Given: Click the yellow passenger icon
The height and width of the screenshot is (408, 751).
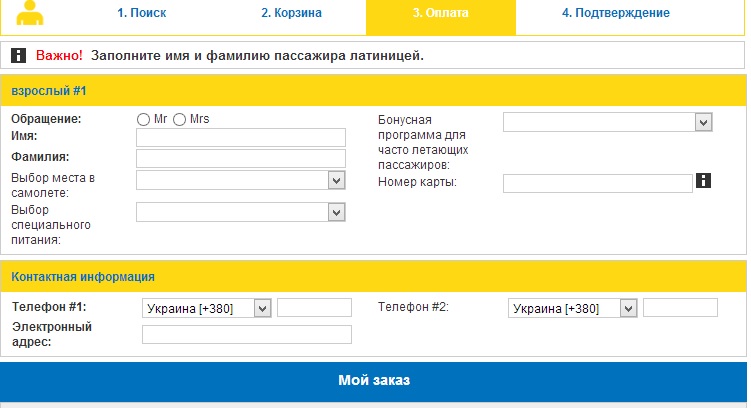Looking at the screenshot, I should [x=32, y=13].
